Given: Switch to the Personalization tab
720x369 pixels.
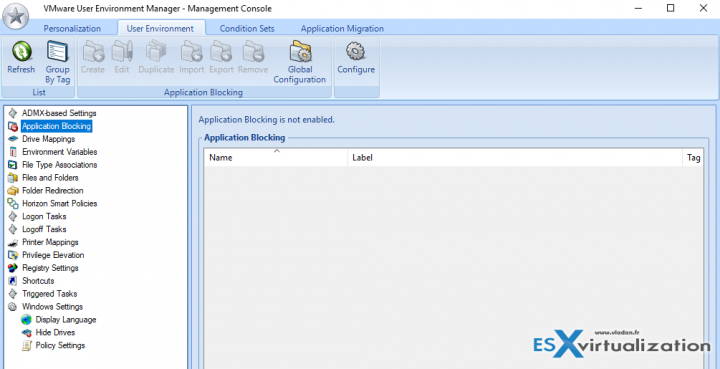Looking at the screenshot, I should [72, 28].
